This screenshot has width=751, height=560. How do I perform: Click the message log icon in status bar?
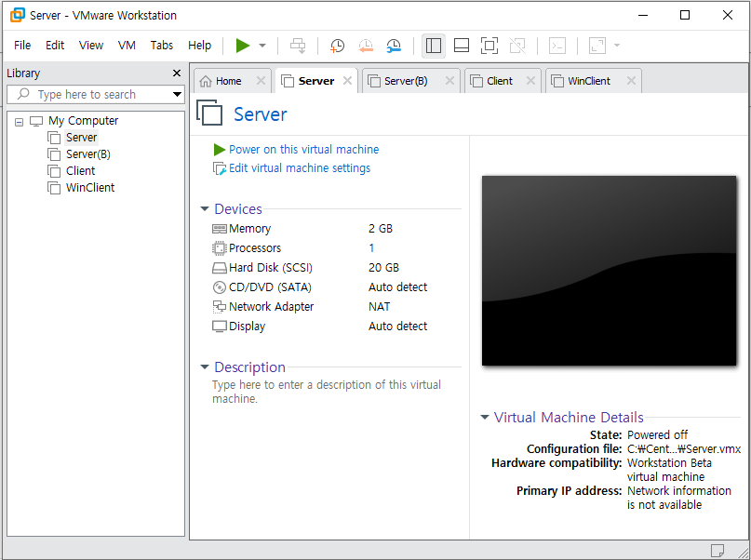[717, 551]
